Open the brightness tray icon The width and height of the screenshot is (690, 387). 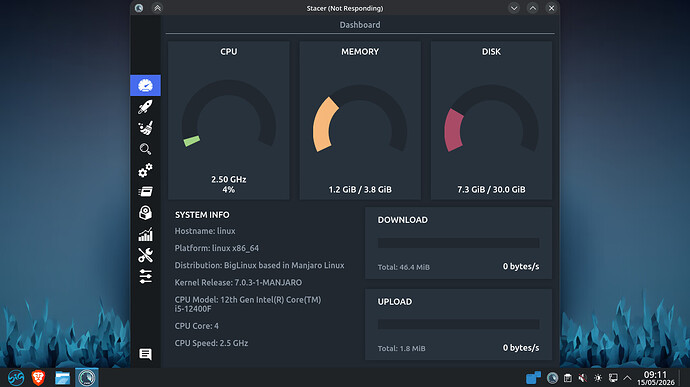click(598, 378)
